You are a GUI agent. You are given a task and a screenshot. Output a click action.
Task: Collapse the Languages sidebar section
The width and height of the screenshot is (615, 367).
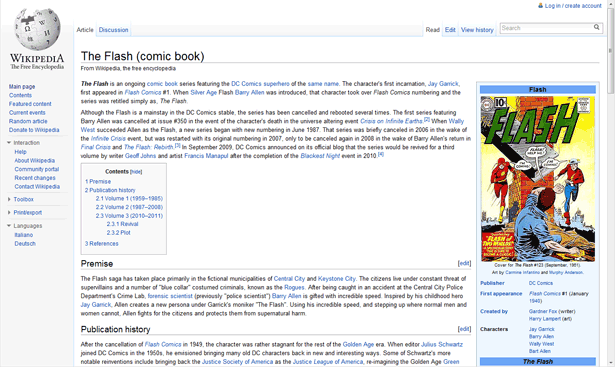(x=9, y=226)
